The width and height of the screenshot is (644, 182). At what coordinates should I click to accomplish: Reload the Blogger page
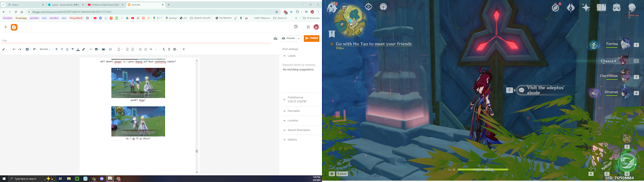[16, 12]
